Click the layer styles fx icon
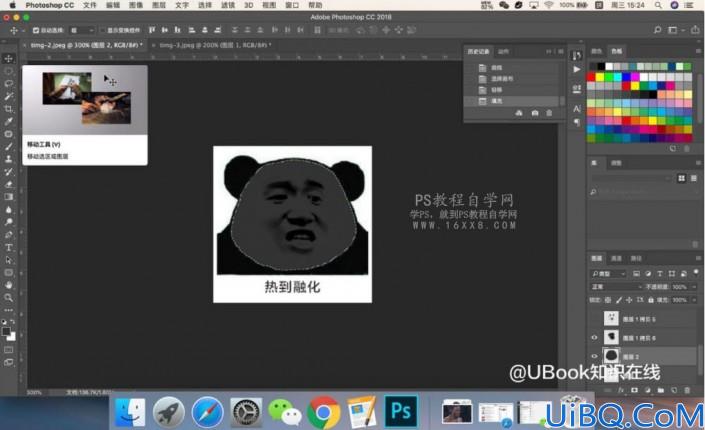This screenshot has width=705, height=430. (x=621, y=390)
